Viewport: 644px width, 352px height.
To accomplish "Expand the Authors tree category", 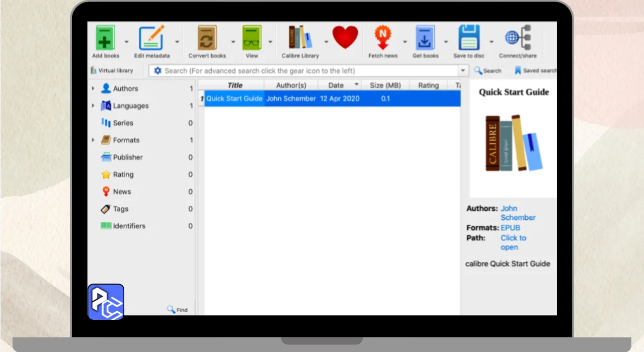I will pos(93,89).
